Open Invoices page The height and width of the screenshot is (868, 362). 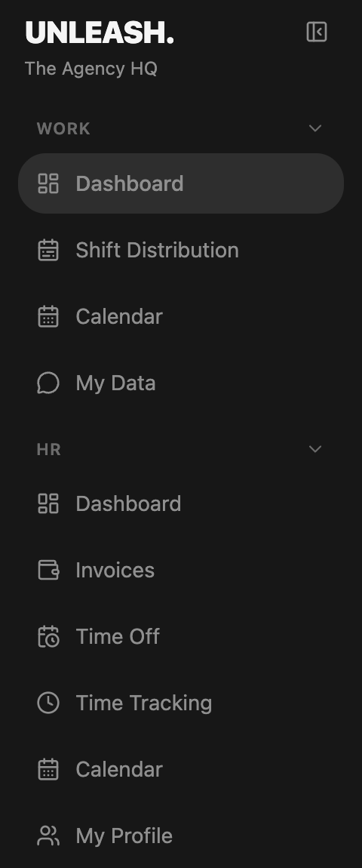(x=181, y=570)
